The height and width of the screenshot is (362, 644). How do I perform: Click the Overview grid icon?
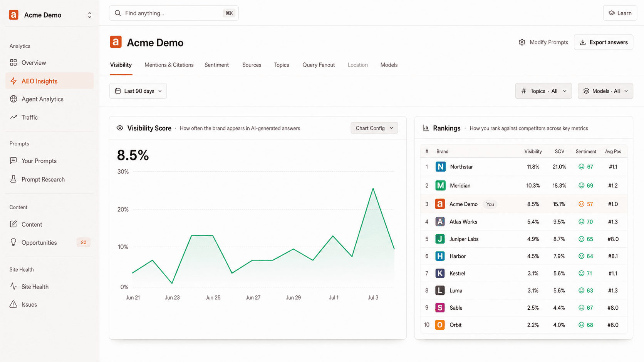(13, 62)
